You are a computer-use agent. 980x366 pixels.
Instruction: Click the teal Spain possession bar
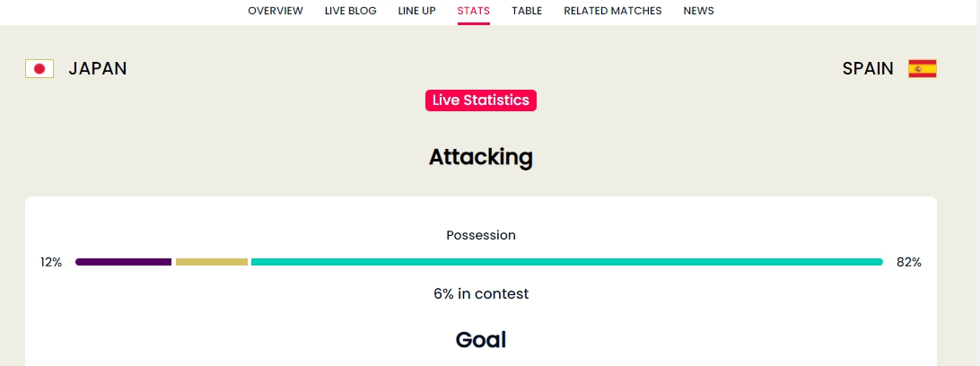567,262
